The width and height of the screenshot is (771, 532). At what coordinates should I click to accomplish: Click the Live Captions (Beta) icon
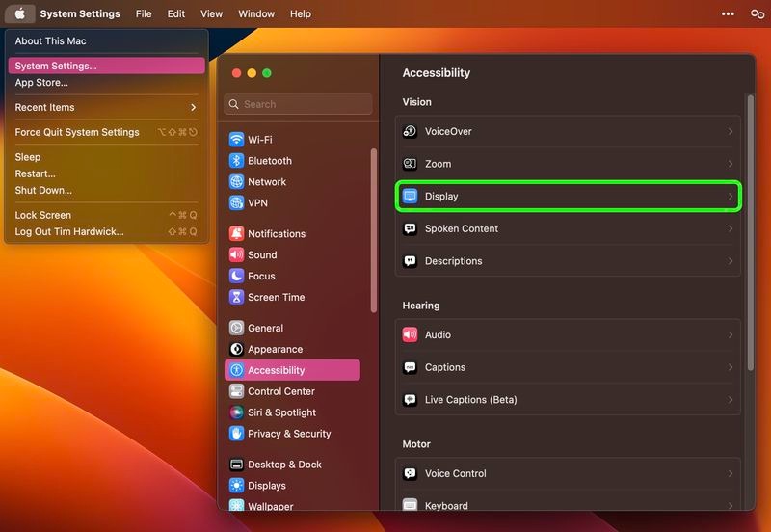click(x=411, y=400)
